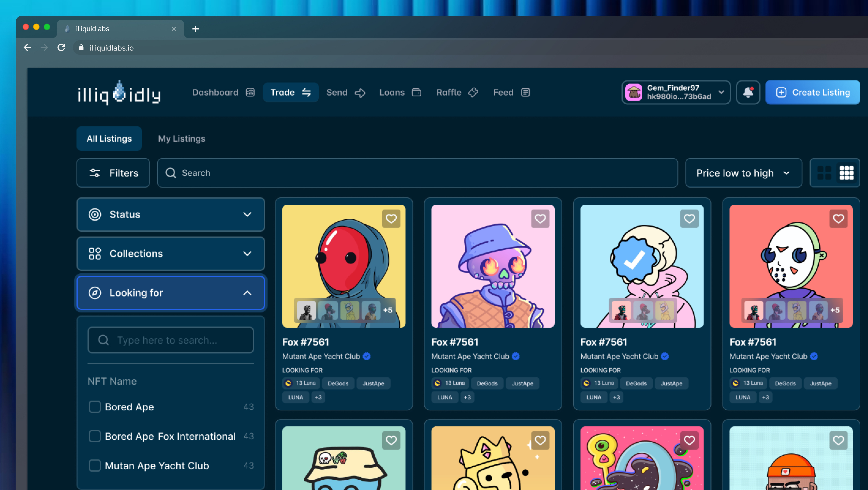Screen dimensions: 868x490
Task: Switch to the large grid view icon
Action: [824, 173]
